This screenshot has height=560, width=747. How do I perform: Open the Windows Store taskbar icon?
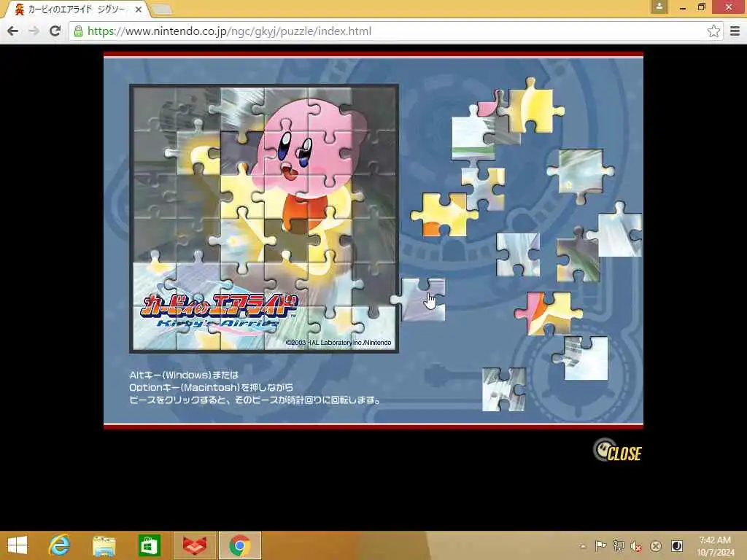(149, 545)
